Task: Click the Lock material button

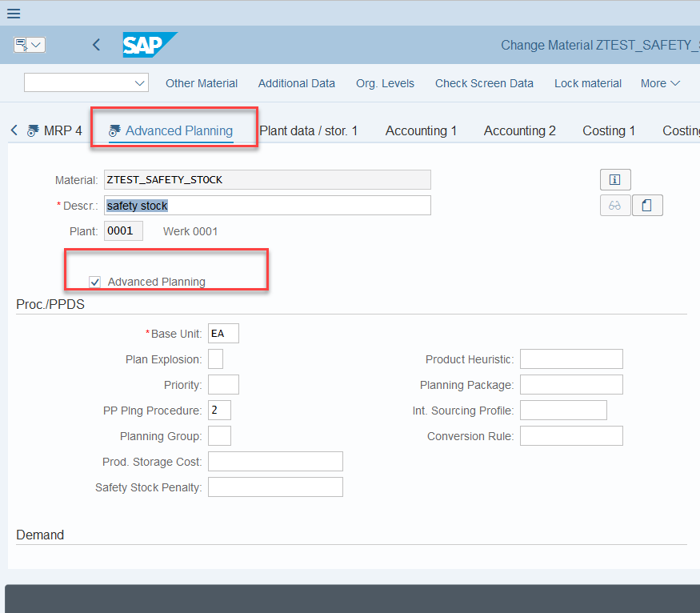Action: pyautogui.click(x=588, y=83)
